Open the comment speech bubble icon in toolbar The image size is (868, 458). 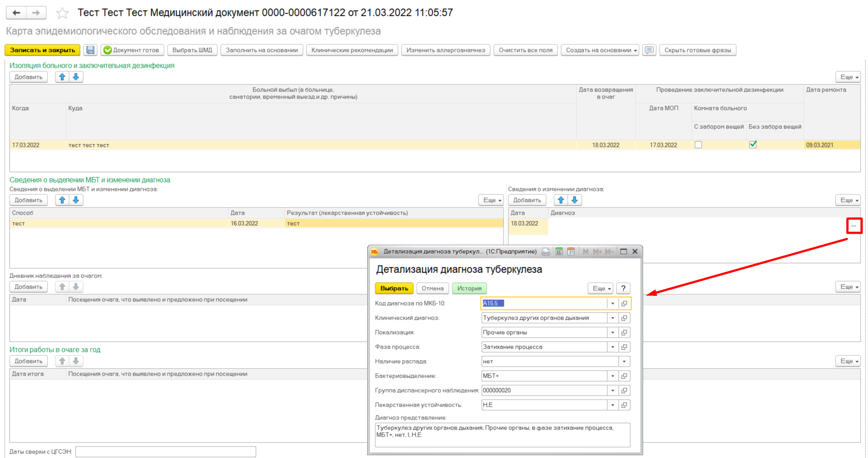[649, 50]
